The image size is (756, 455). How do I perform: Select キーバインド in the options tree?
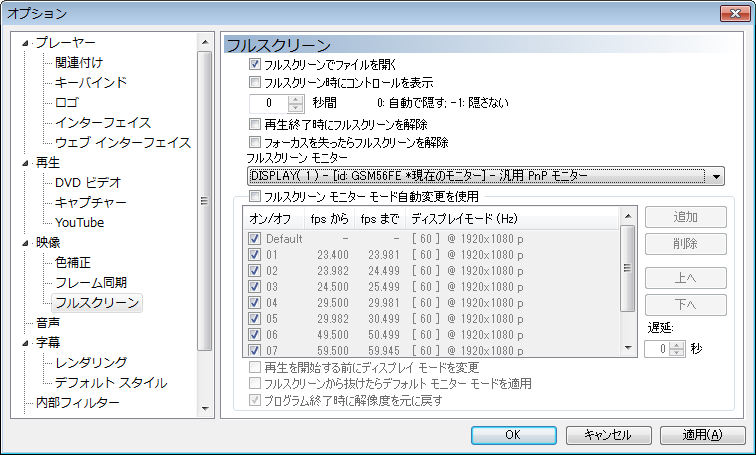pos(91,82)
